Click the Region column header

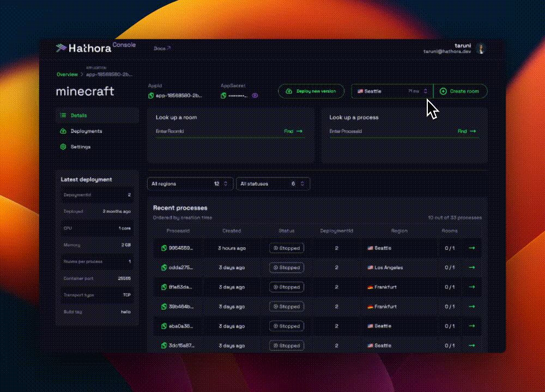coord(399,230)
